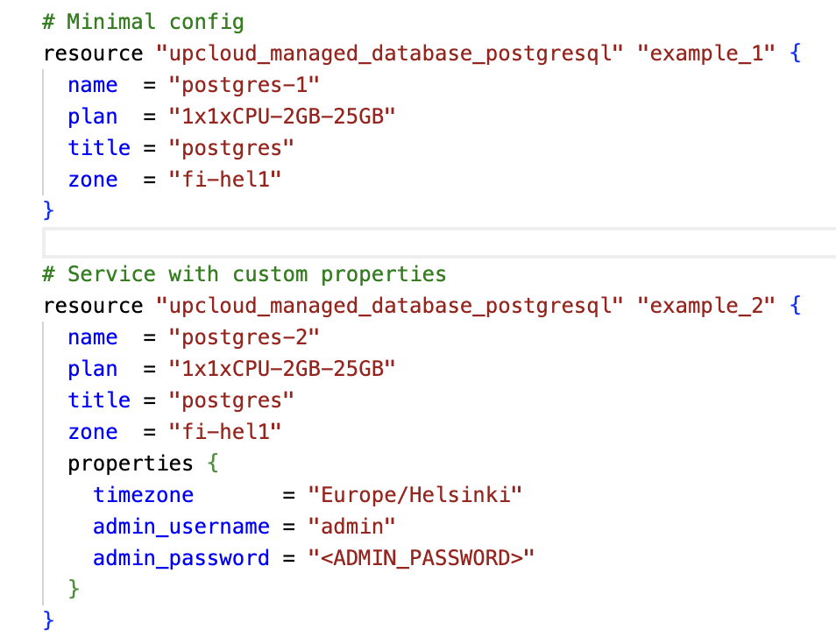Click the "<ADMIN_PASSWORD>" placeholder string
This screenshot has height=644, width=836.
pyautogui.click(x=421, y=558)
